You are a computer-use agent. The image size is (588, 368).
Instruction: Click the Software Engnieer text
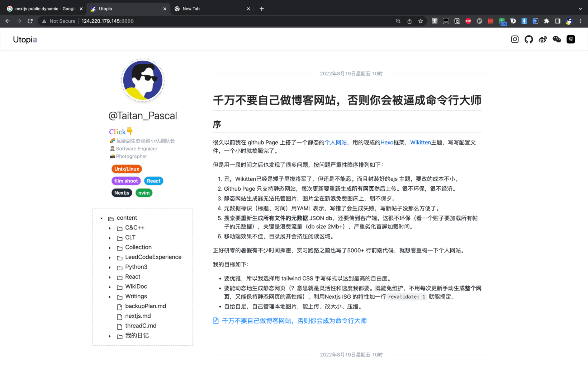point(137,149)
